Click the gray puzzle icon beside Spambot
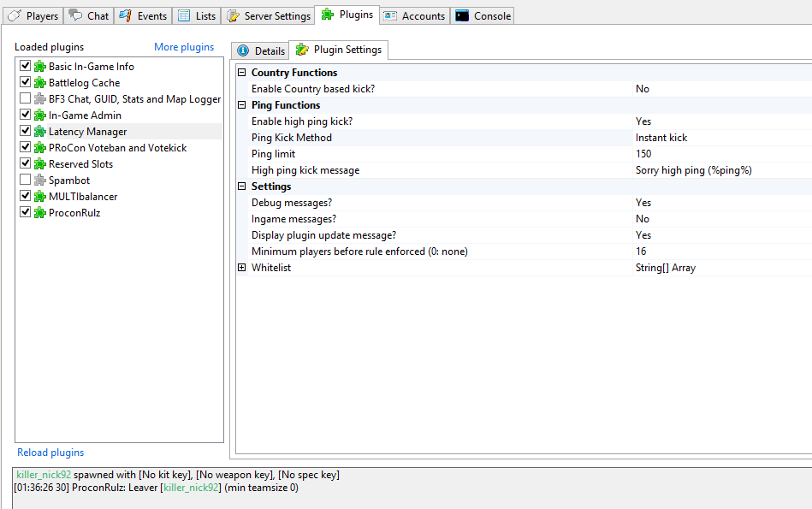The height and width of the screenshot is (509, 812). [39, 181]
